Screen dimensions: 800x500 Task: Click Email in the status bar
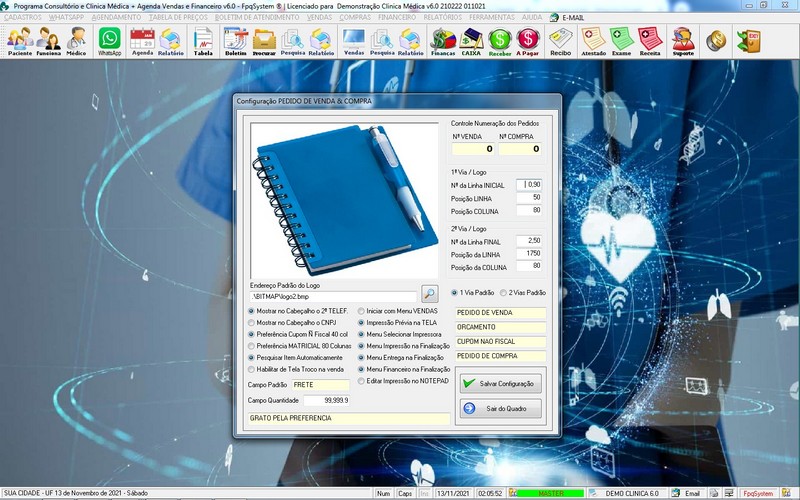point(692,493)
